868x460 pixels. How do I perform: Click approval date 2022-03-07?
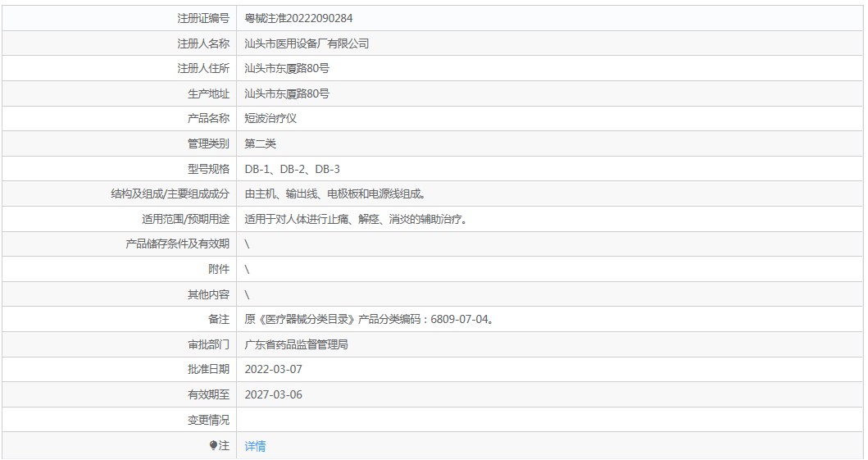273,369
